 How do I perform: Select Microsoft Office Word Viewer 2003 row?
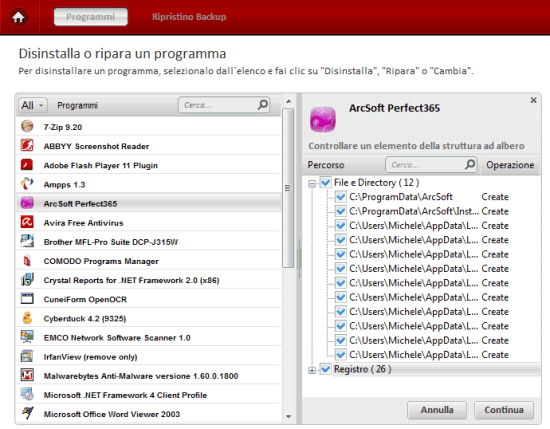[x=149, y=414]
